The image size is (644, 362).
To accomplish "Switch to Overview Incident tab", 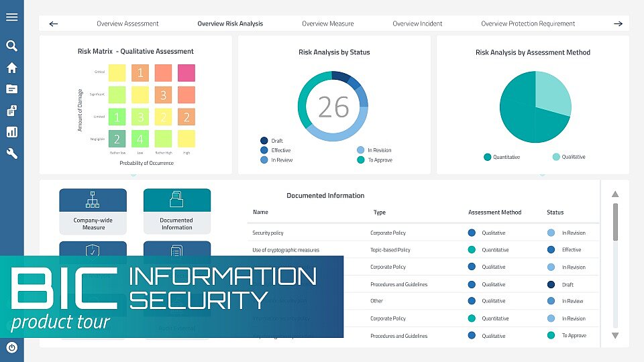I will tap(417, 24).
